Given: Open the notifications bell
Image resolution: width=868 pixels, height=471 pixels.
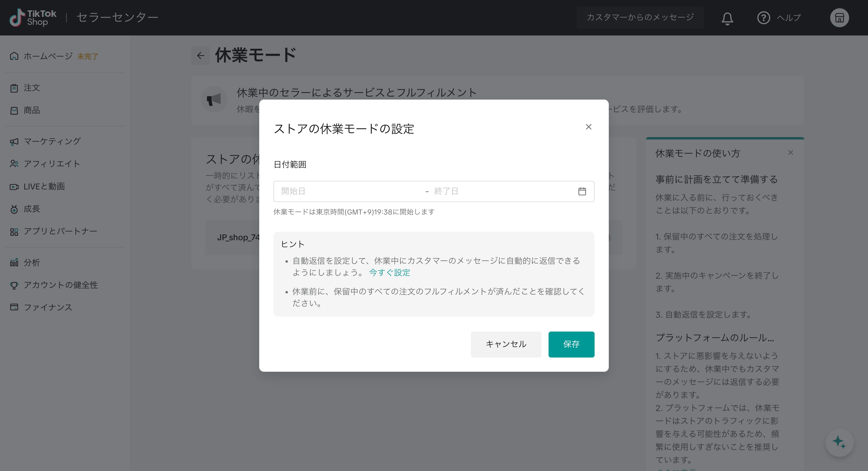Looking at the screenshot, I should point(727,18).
